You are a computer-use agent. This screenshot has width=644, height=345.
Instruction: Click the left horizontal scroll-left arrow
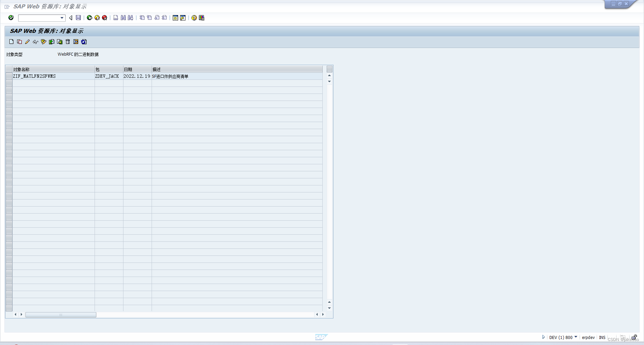tap(15, 314)
